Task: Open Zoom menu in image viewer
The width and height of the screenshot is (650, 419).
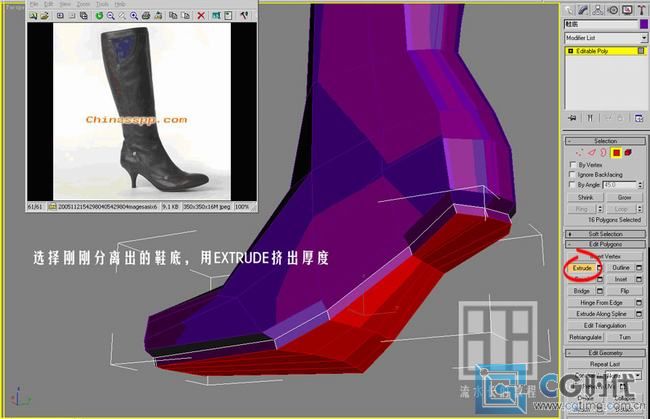Action: (x=83, y=4)
